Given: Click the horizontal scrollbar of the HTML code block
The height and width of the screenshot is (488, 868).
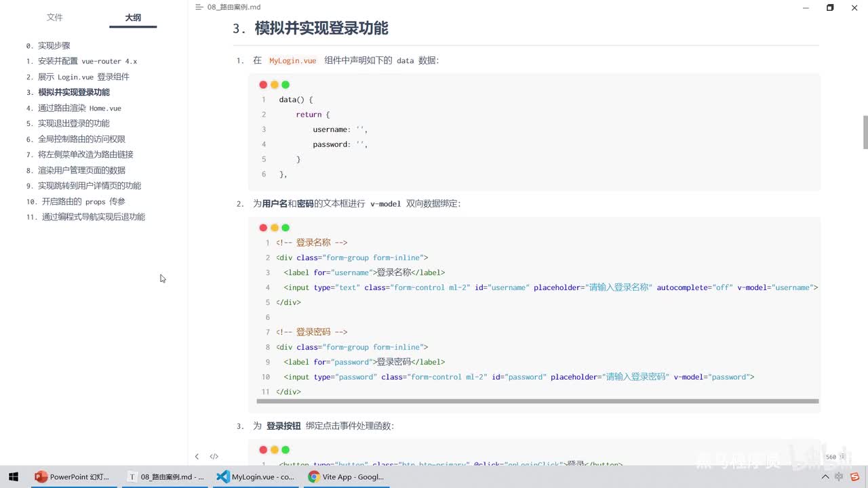Looking at the screenshot, I should coord(538,401).
